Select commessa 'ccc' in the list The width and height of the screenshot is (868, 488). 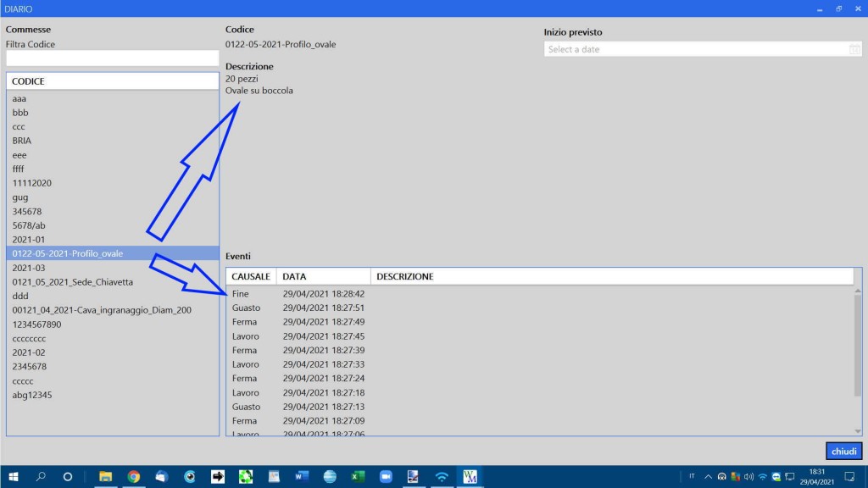(x=113, y=127)
